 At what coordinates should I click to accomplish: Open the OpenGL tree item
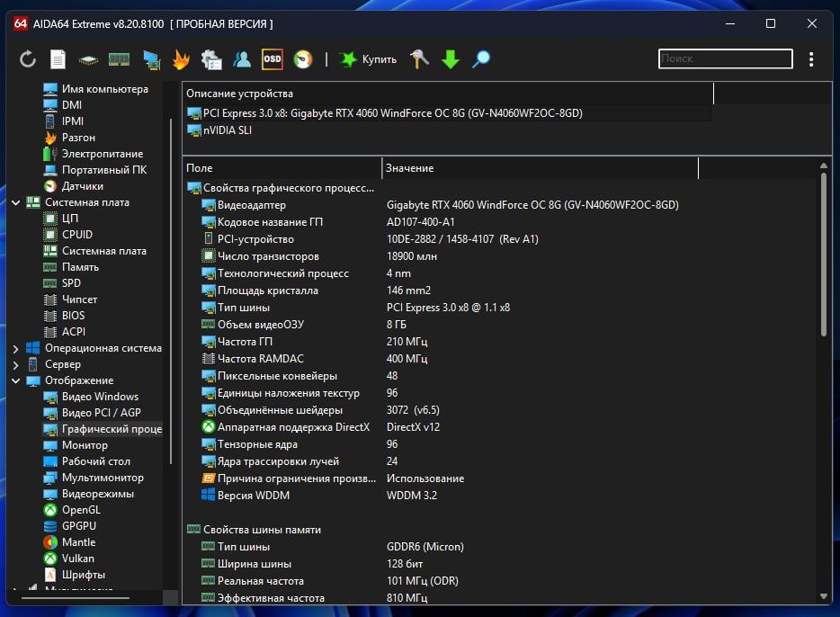tap(72, 510)
